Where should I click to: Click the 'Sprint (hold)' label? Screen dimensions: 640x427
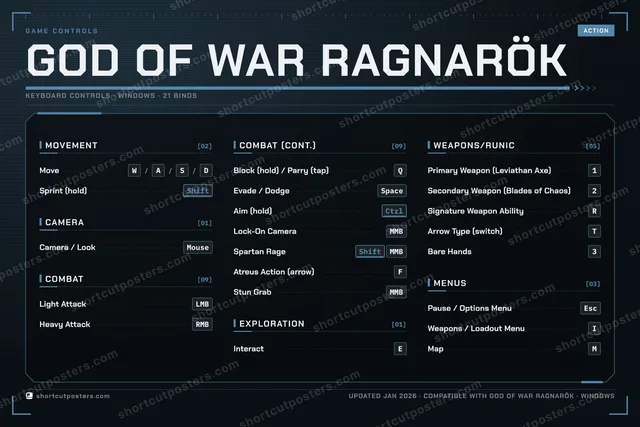click(x=63, y=191)
